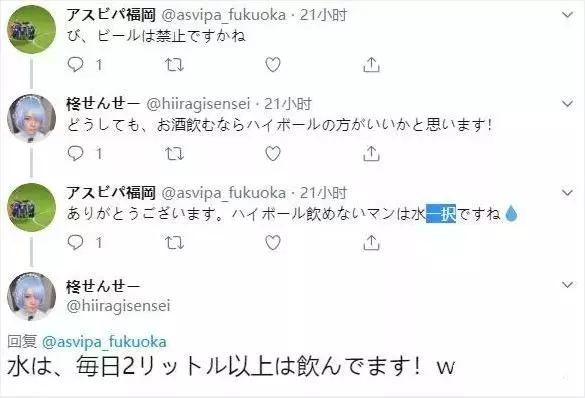Open @hiiragisensei handle in the bottom tweet
This screenshot has height=398, width=585.
118,305
